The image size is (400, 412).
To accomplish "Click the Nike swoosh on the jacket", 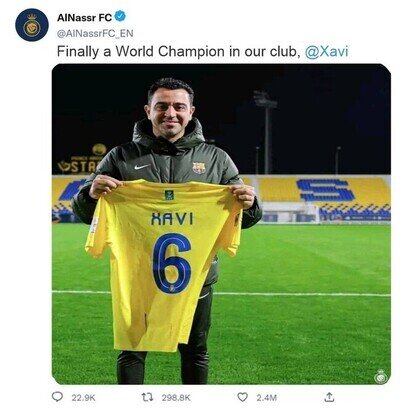I will tap(142, 166).
